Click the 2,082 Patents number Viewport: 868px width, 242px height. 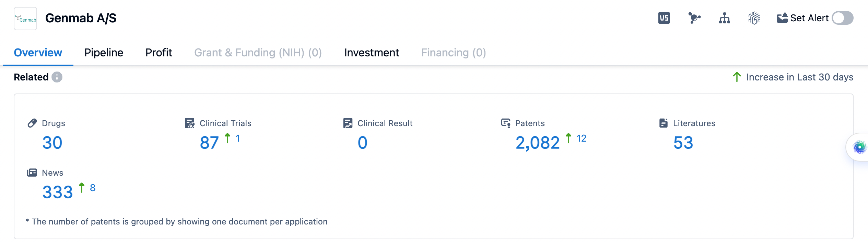tap(537, 143)
